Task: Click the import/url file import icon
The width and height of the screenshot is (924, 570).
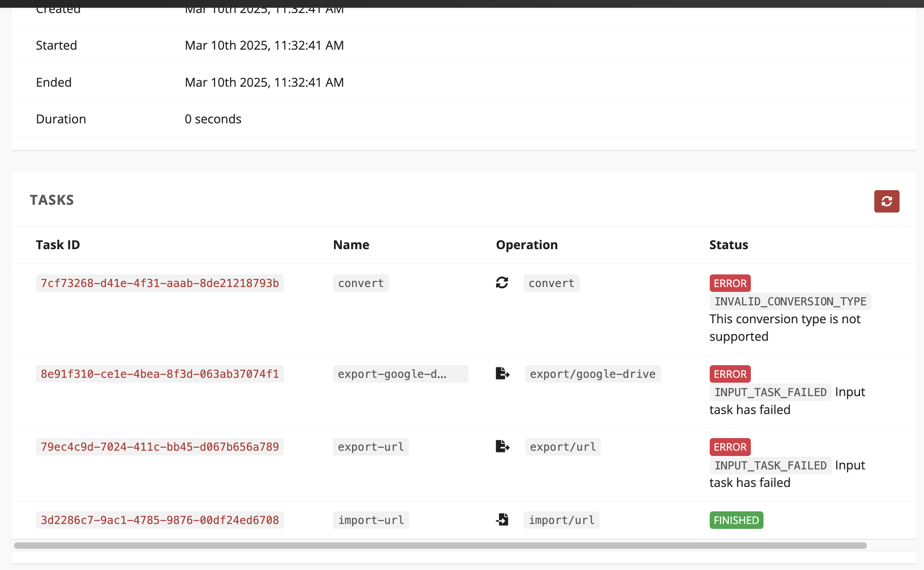Action: click(502, 520)
